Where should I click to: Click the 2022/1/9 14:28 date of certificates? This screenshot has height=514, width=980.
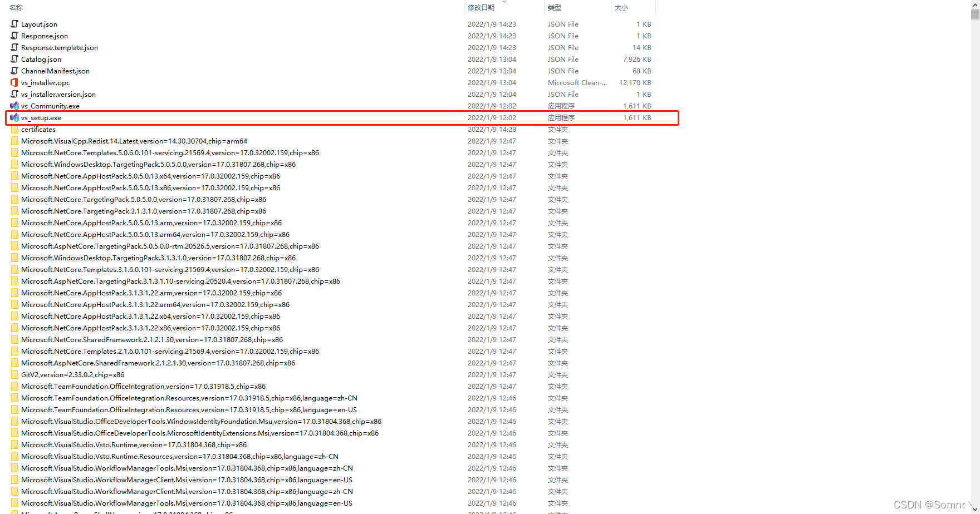coord(492,129)
